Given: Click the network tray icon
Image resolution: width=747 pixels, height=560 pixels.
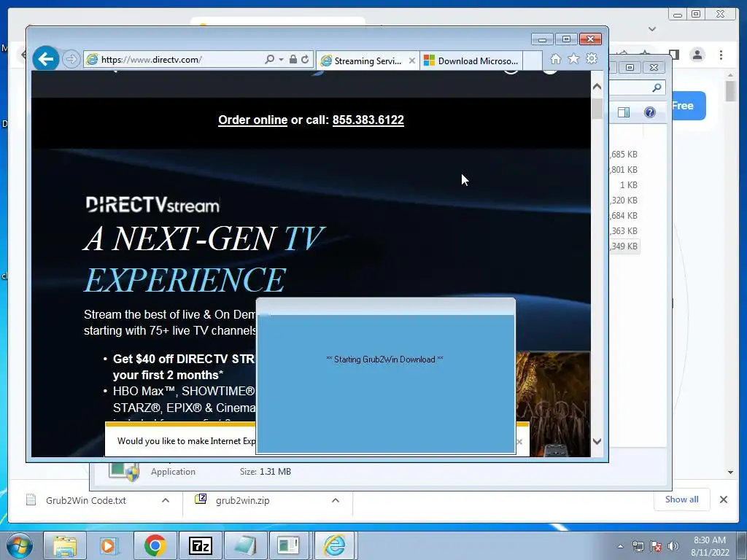Looking at the screenshot, I should (638, 547).
